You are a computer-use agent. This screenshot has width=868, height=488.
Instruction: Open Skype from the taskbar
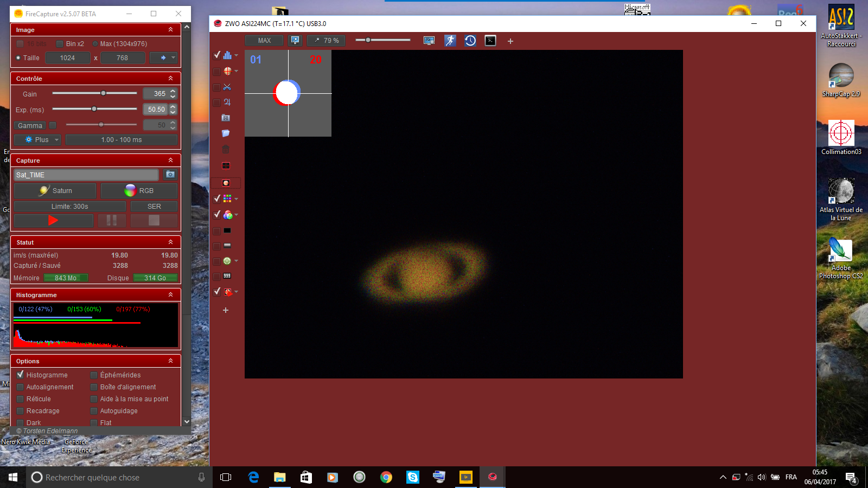point(413,477)
